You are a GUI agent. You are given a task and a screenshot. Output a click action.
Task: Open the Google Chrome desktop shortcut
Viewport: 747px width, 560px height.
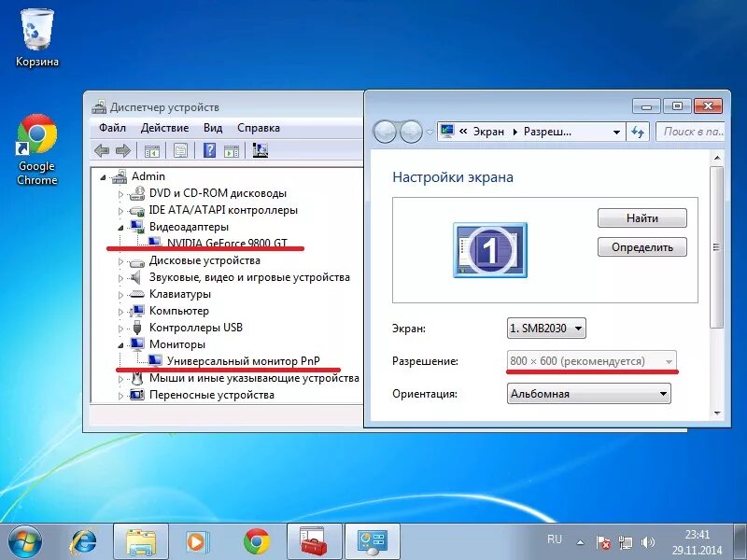[x=37, y=149]
